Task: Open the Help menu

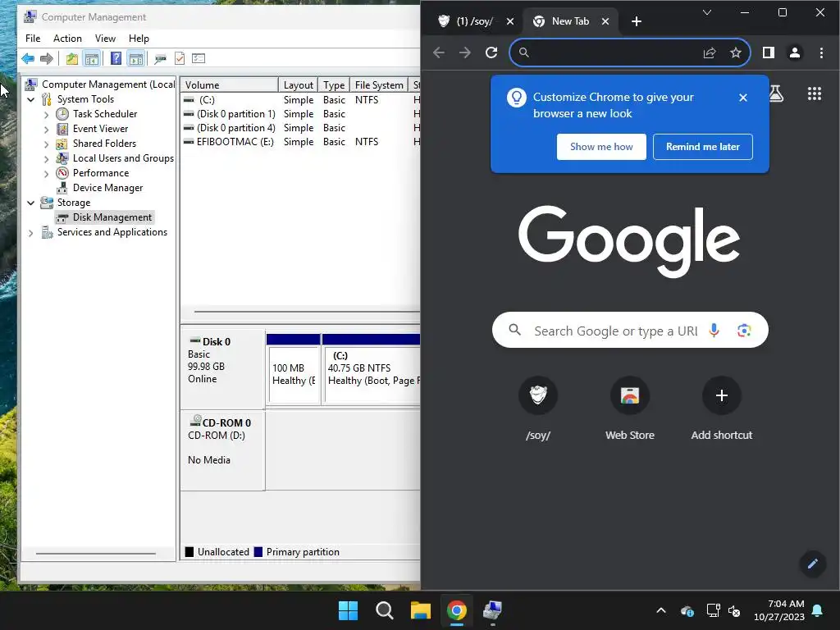Action: click(x=139, y=39)
